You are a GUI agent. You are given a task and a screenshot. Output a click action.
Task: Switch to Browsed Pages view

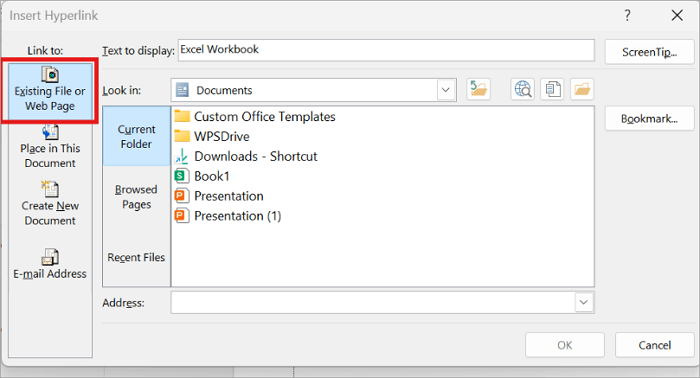click(136, 196)
